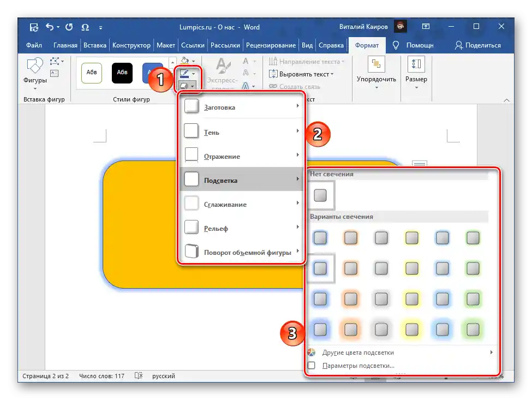Open the Заготовка submenu
Image resolution: width=532 pixels, height=400 pixels.
click(242, 107)
